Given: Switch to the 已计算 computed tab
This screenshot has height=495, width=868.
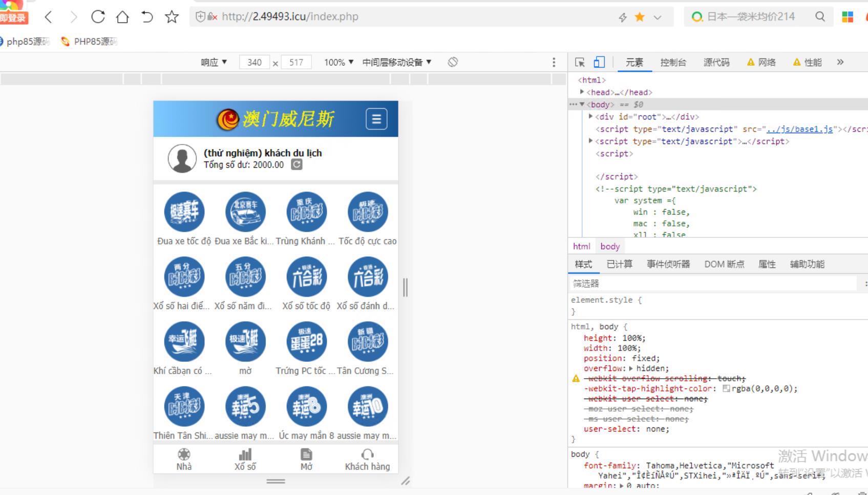Looking at the screenshot, I should click(619, 264).
